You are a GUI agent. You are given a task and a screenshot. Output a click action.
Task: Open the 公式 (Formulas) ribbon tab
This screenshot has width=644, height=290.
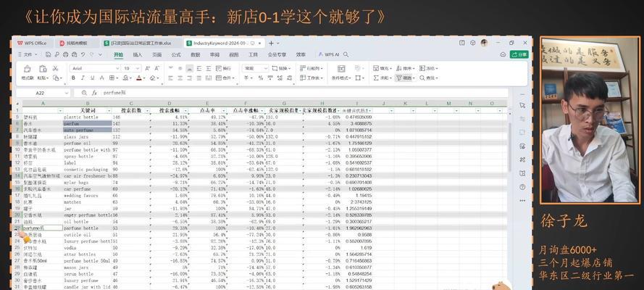[x=176, y=54]
